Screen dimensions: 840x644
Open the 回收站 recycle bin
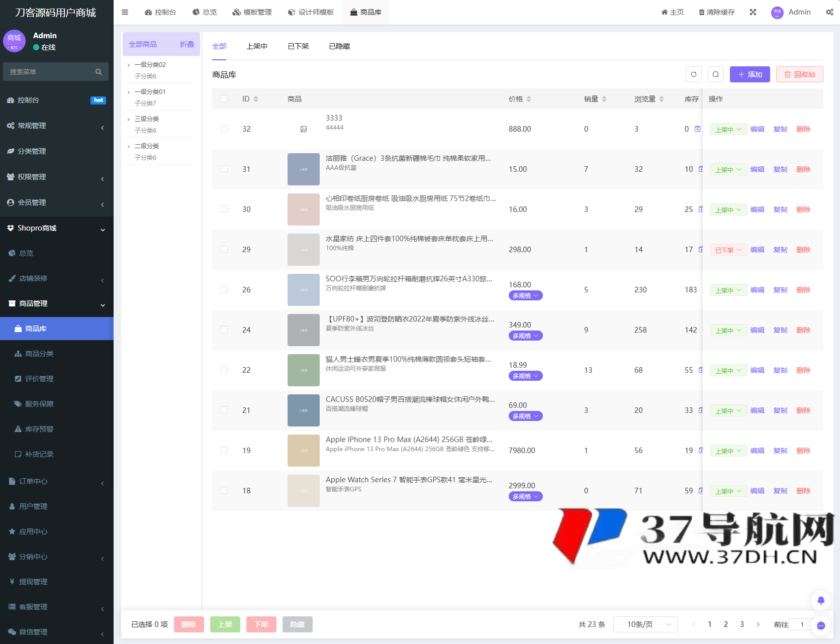tap(799, 74)
